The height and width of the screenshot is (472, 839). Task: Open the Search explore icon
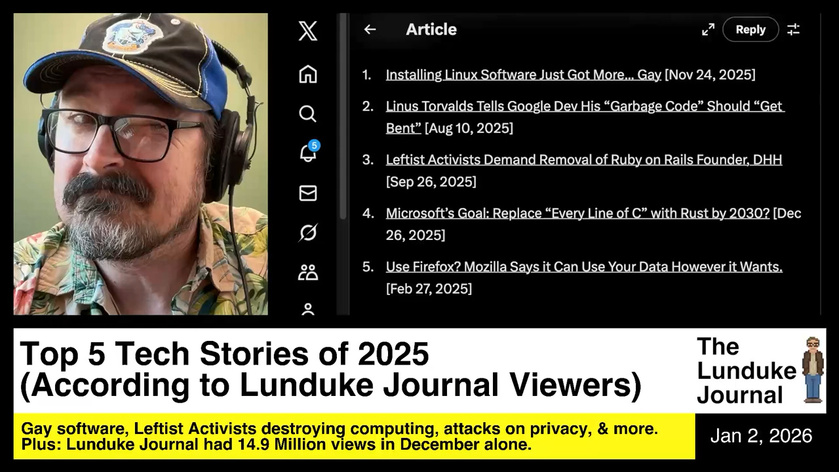(x=308, y=114)
